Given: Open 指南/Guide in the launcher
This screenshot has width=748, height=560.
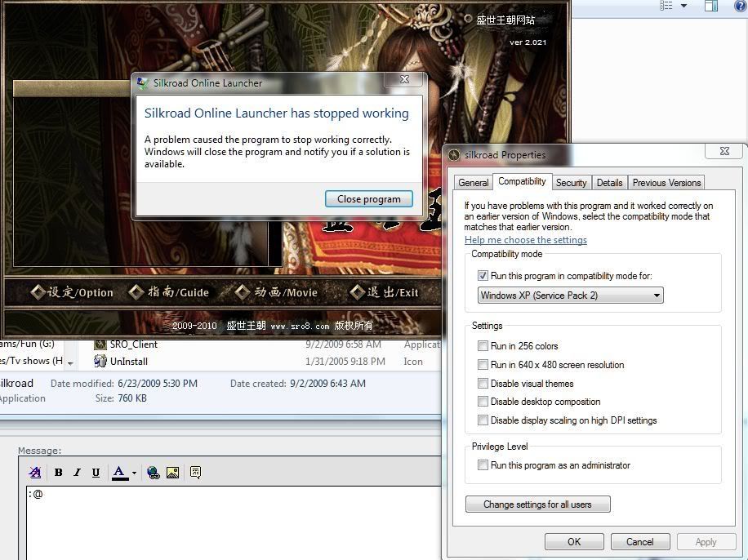Looking at the screenshot, I should 169,292.
